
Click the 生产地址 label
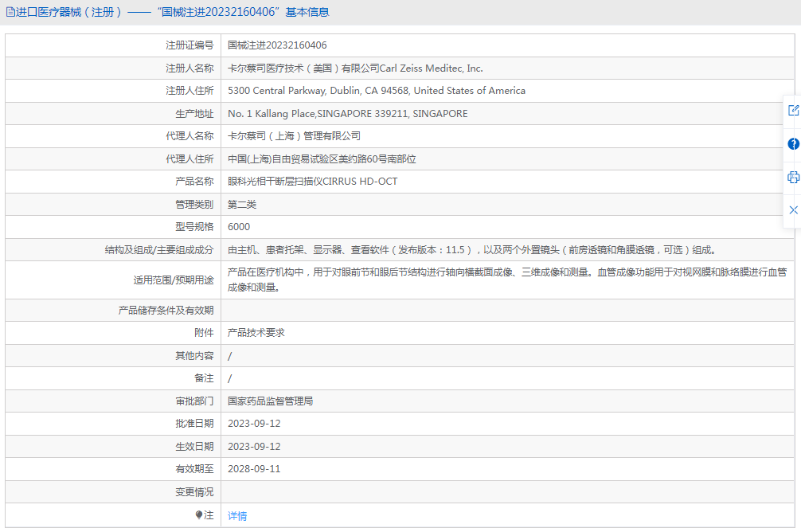point(194,113)
